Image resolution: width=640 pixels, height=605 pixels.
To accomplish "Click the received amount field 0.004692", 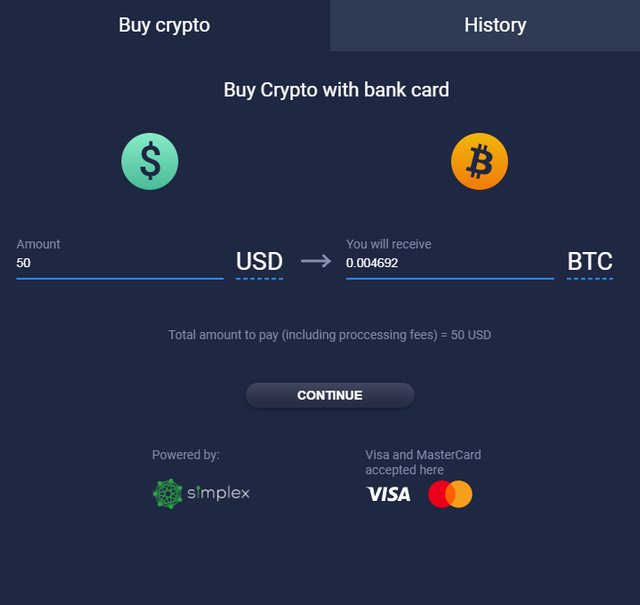I will [449, 263].
